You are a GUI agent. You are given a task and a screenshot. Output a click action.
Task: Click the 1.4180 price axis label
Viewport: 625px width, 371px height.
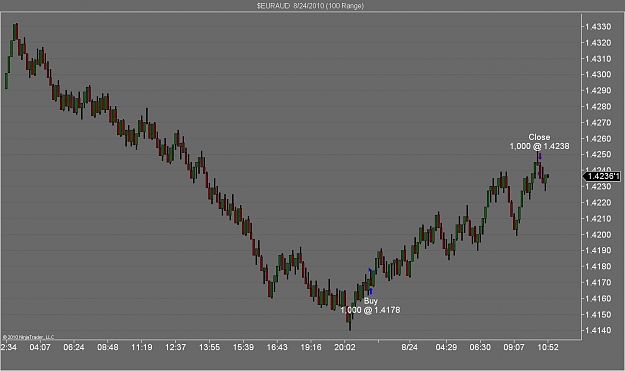tap(597, 266)
